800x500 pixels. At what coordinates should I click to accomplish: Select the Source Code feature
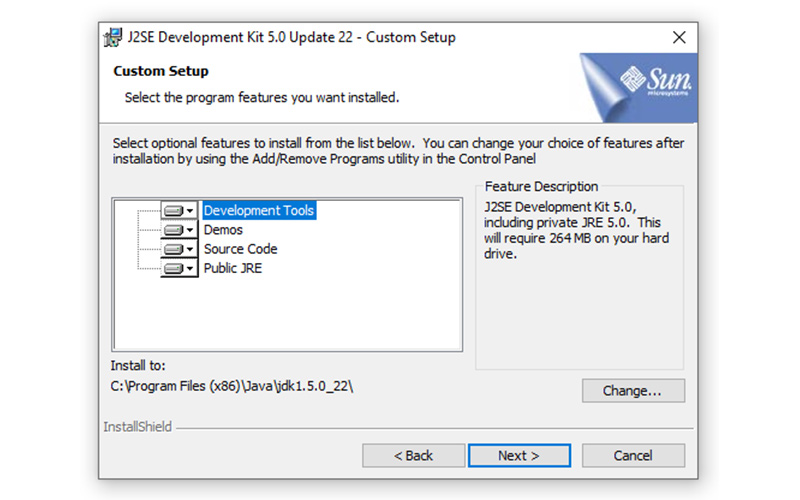(240, 249)
